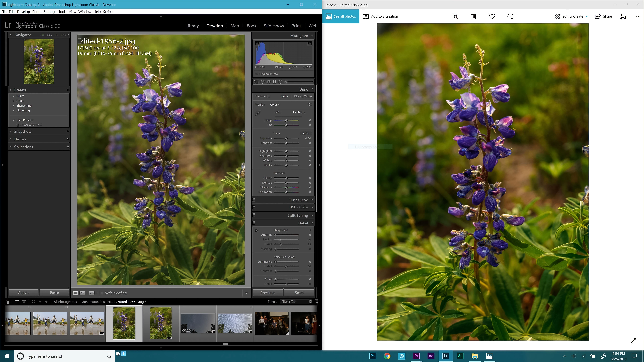The image size is (644, 362).
Task: Toggle the Tone Curve panel switch
Action: pos(254,199)
